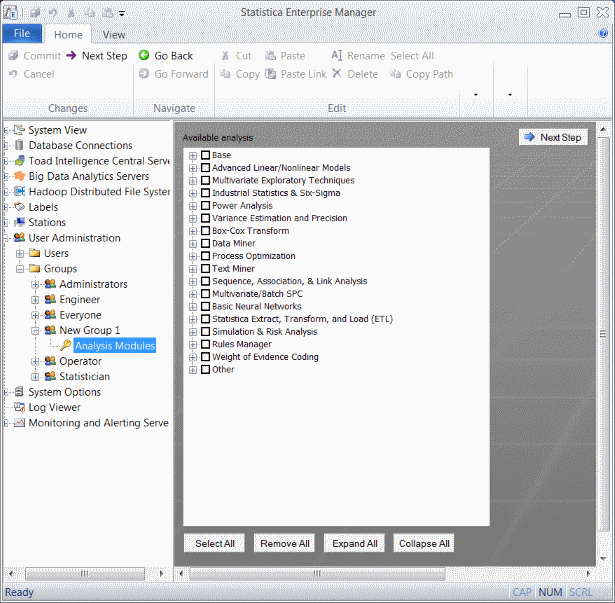Check the Basic Neural Networks checkbox
Viewport: 615px width, 603px height.
pos(206,306)
